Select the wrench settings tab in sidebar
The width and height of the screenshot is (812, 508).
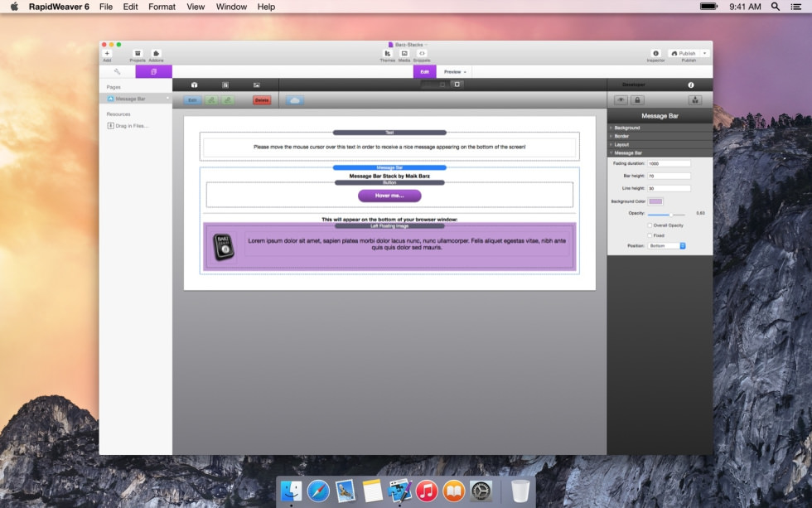pos(117,71)
